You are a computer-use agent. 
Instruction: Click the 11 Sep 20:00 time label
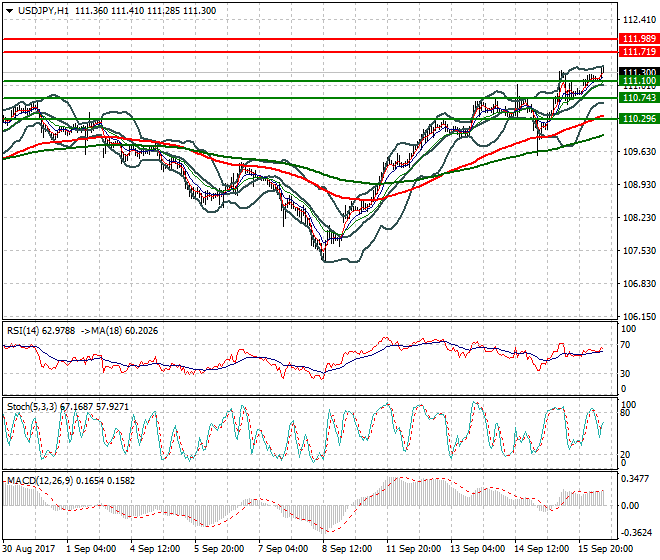[414, 549]
